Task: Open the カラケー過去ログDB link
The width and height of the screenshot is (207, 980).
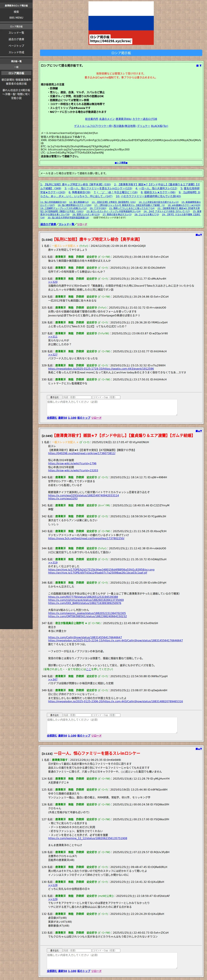Action: click(145, 119)
